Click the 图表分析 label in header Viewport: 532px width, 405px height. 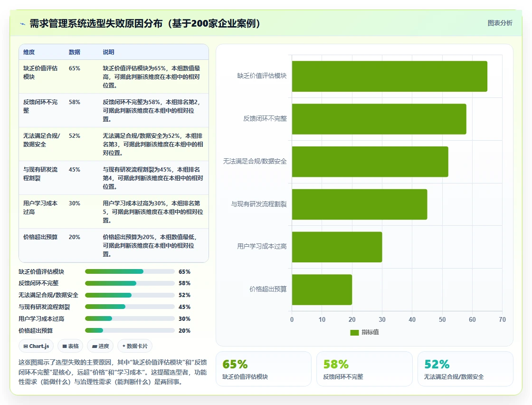point(500,23)
